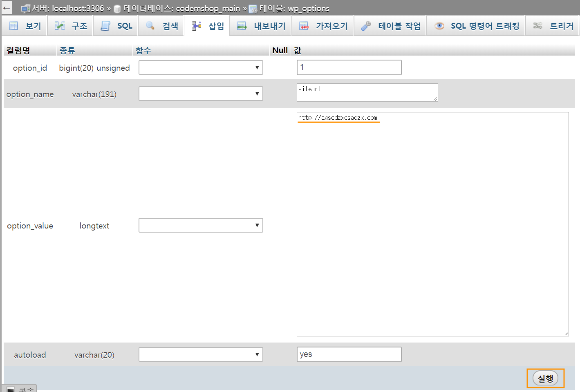Image resolution: width=580 pixels, height=392 pixels.
Task: Click the database icon beside codemshop_main
Action: (x=117, y=9)
